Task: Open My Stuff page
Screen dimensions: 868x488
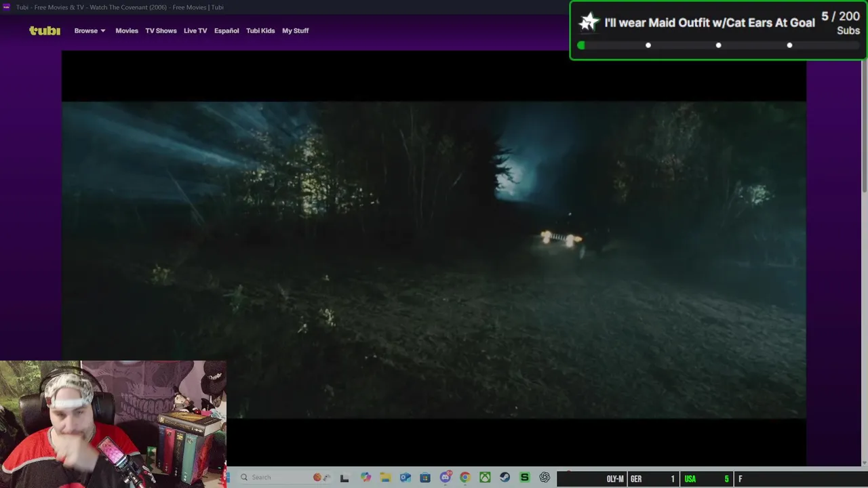Action: tap(295, 30)
